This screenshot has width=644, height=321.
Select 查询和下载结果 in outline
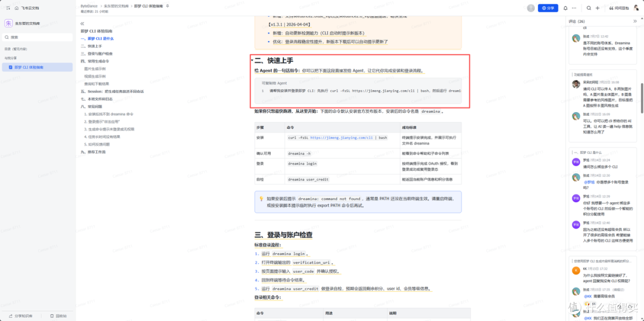[x=97, y=84]
